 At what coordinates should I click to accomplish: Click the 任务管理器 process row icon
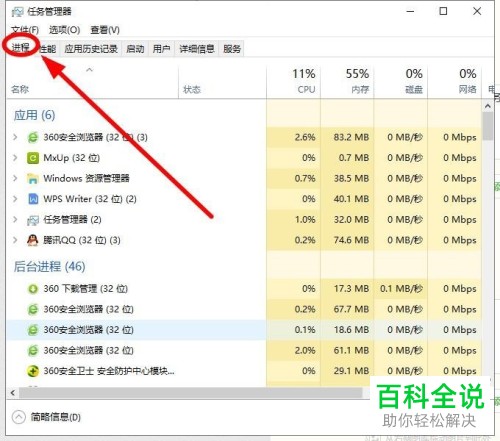pos(33,220)
